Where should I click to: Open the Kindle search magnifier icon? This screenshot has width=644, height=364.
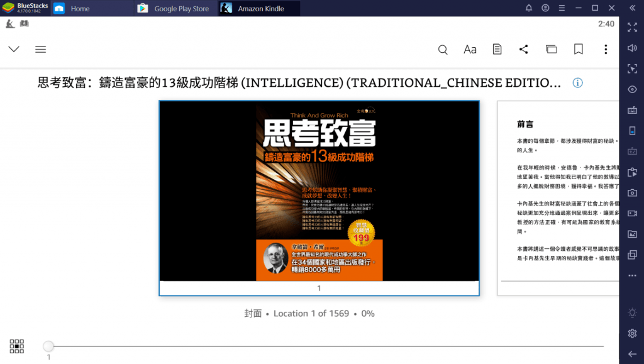coord(443,50)
